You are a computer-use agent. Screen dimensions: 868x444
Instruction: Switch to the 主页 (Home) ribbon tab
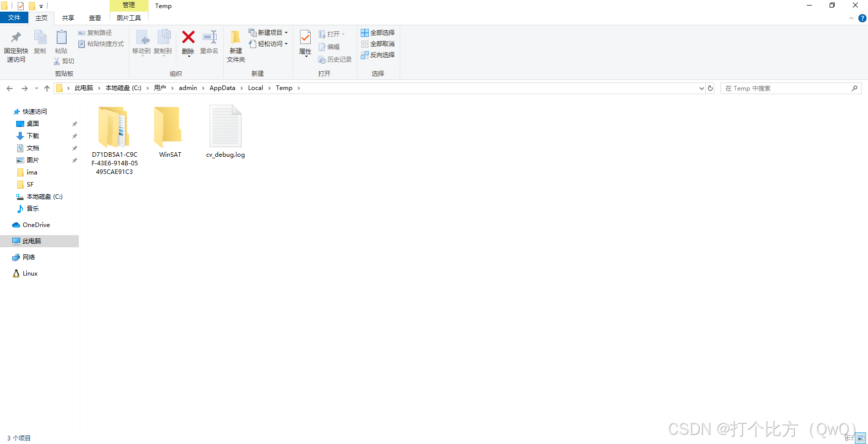coord(41,18)
